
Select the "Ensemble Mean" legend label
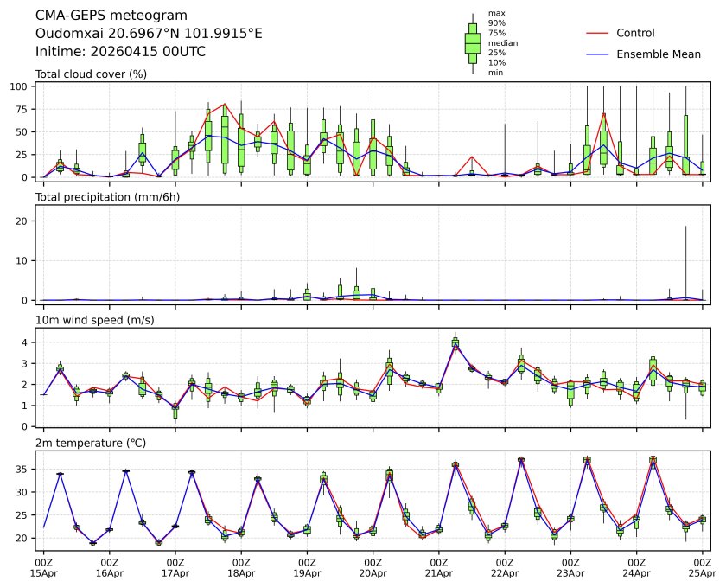tap(658, 54)
